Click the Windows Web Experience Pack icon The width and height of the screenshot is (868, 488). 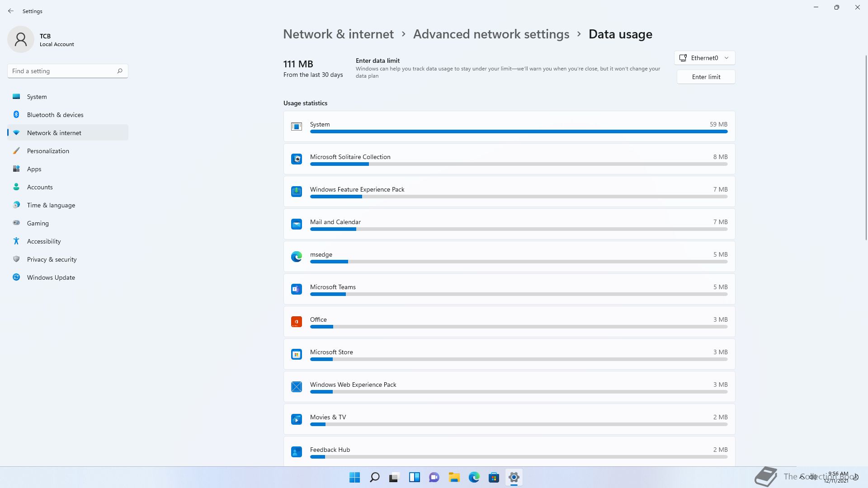coord(297,387)
